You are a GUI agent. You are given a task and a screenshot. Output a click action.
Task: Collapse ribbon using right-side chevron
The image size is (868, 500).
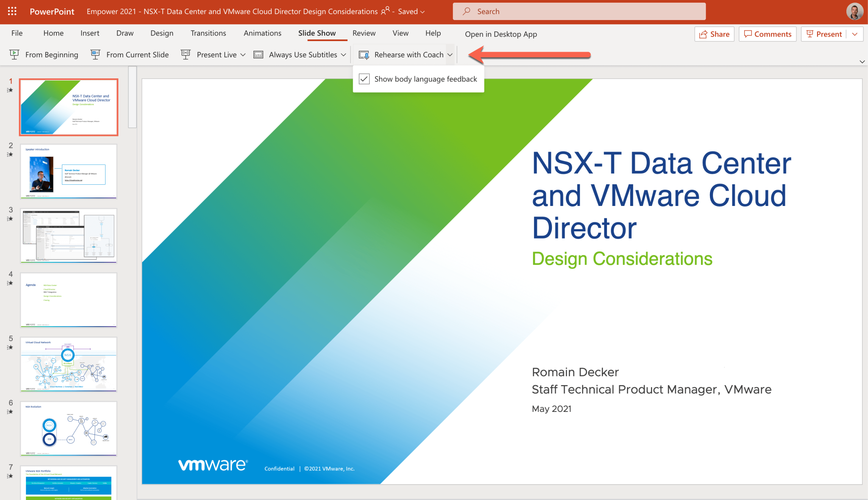coord(862,62)
